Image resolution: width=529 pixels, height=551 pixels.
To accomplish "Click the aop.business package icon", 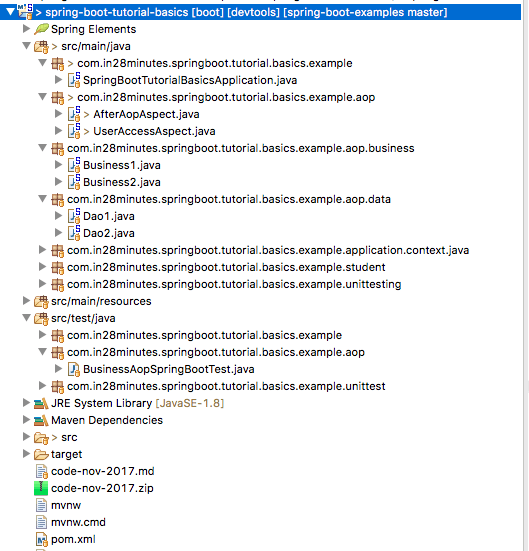I will tap(57, 148).
